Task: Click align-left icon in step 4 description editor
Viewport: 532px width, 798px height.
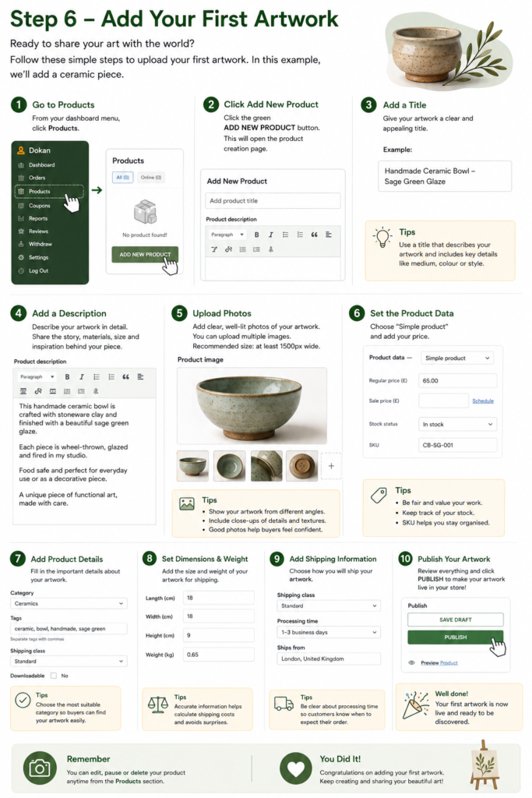Action: coord(140,376)
